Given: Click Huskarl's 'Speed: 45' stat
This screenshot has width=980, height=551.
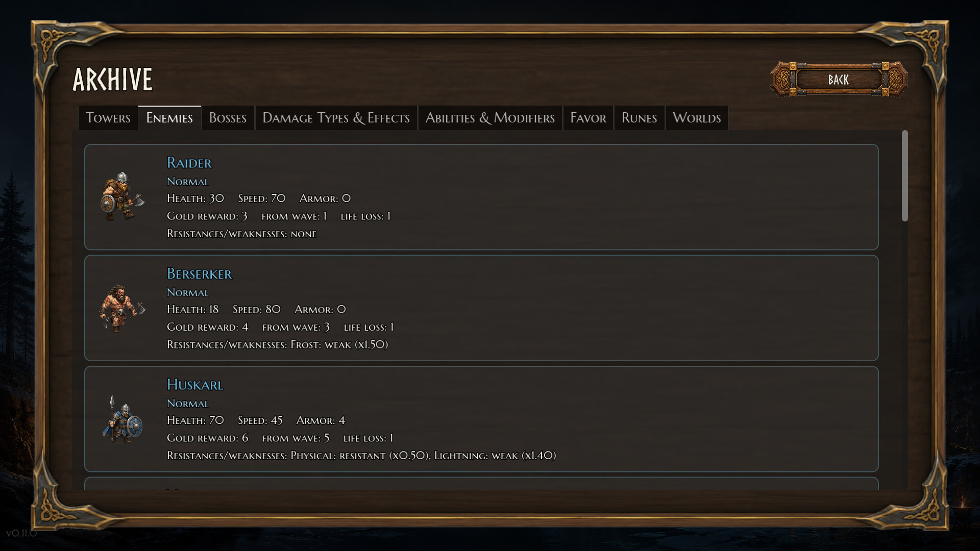Looking at the screenshot, I should [x=260, y=420].
